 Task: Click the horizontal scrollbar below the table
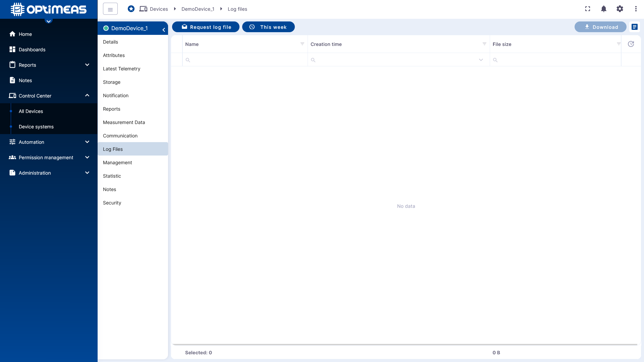(x=405, y=345)
